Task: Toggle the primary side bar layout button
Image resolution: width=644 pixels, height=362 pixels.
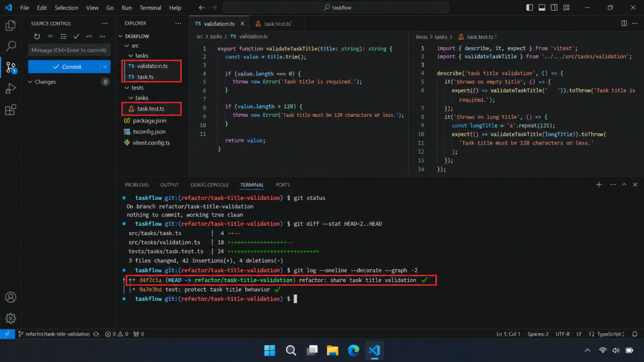Action: point(530,8)
